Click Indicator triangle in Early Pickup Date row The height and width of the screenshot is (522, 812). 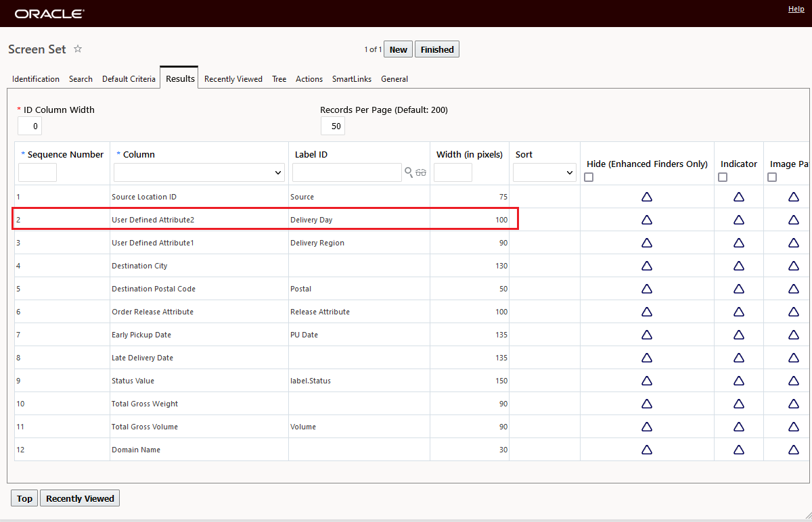click(x=739, y=335)
